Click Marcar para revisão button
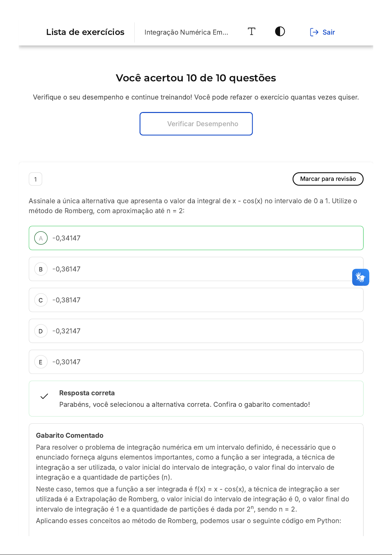Viewport: 392px width, 555px height. point(328,179)
